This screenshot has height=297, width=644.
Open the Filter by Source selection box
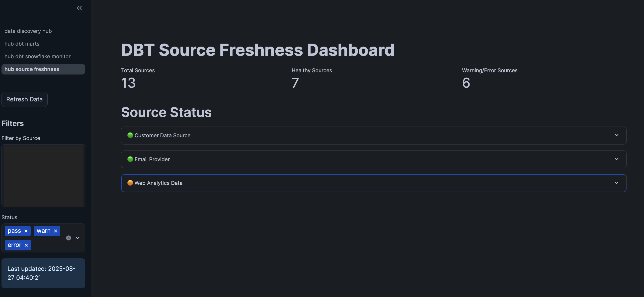tap(43, 175)
